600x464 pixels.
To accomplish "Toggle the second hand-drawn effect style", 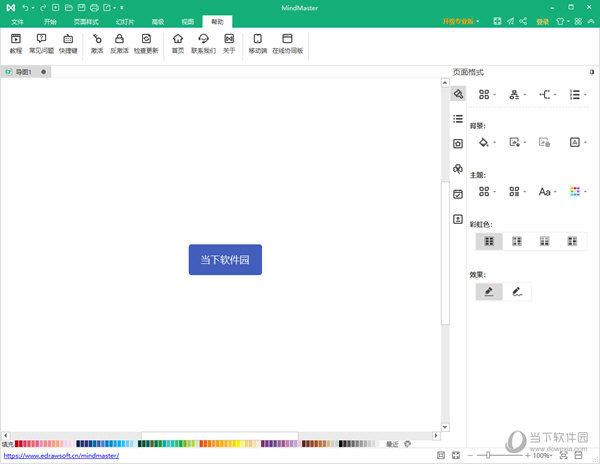I will click(x=518, y=292).
